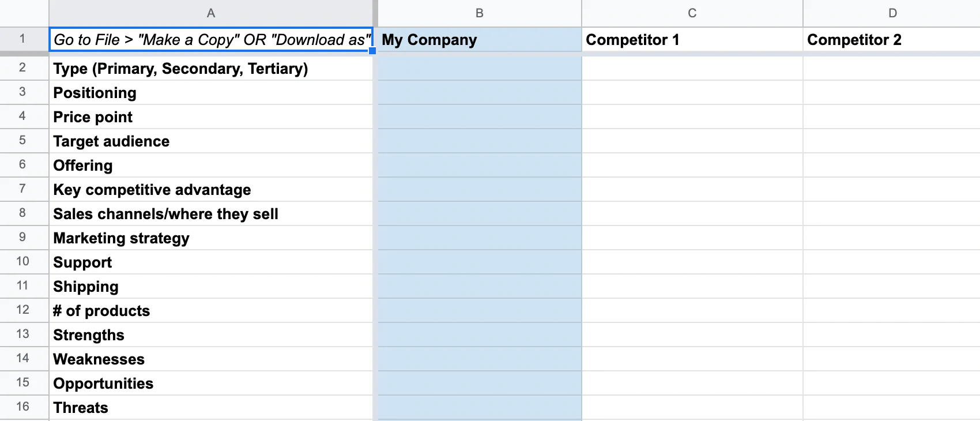The width and height of the screenshot is (980, 421).
Task: Select the '# of products' cell
Action: point(211,311)
